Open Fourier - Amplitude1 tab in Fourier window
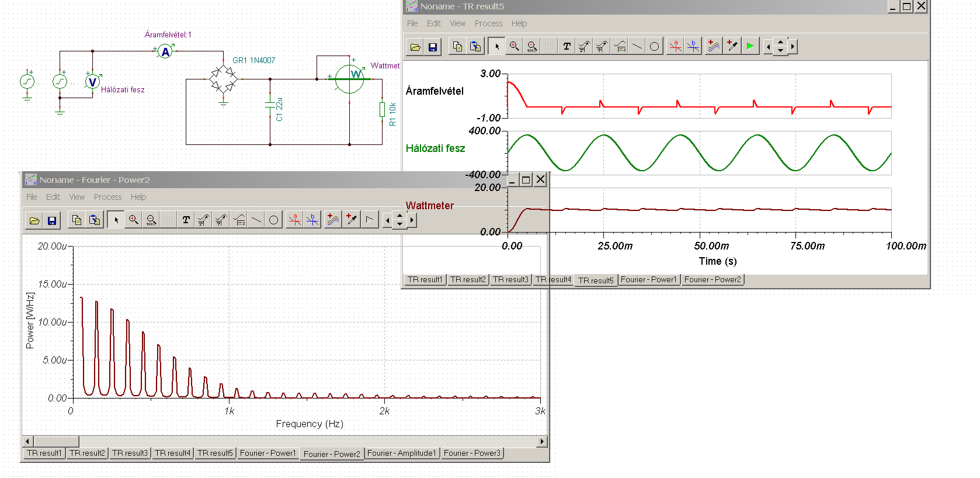 click(402, 453)
